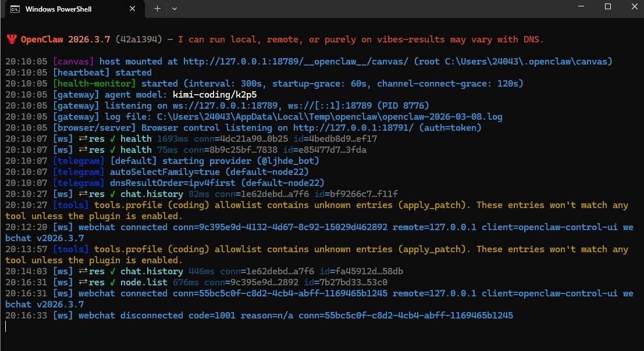Click the terminal cursor prompt line

[x=6, y=327]
